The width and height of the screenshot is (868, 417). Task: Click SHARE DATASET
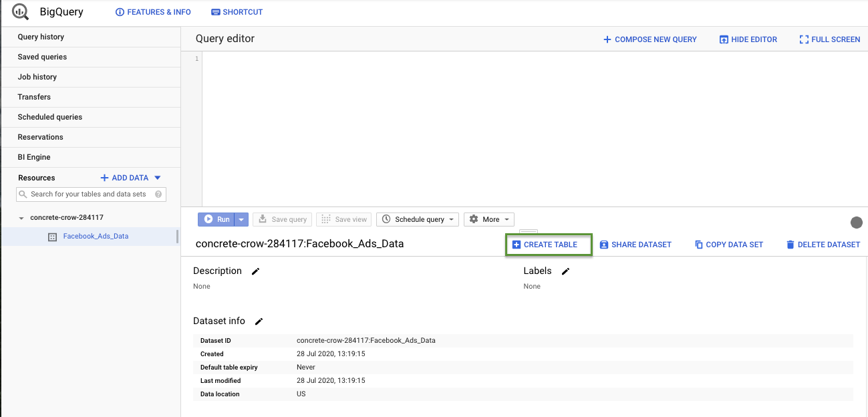click(x=635, y=245)
